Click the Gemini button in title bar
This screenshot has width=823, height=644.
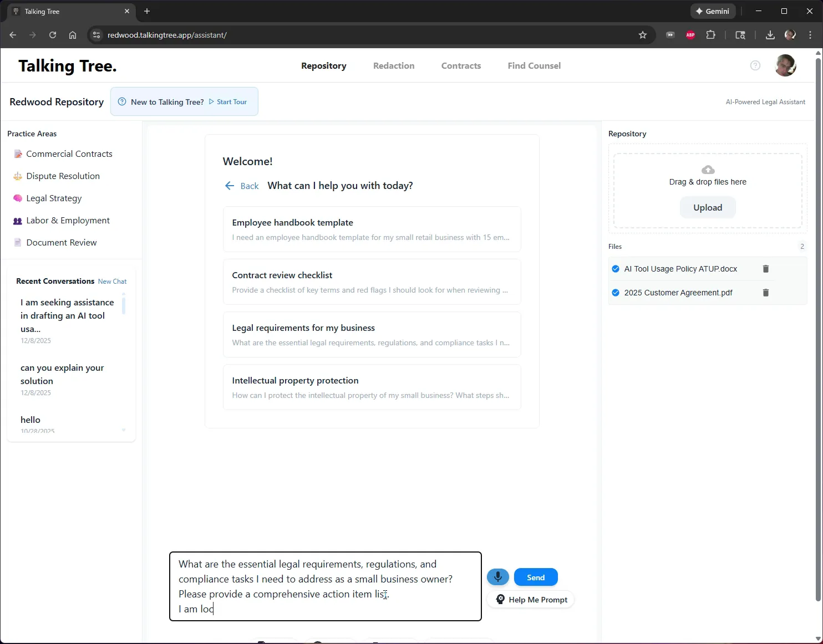[x=713, y=11]
